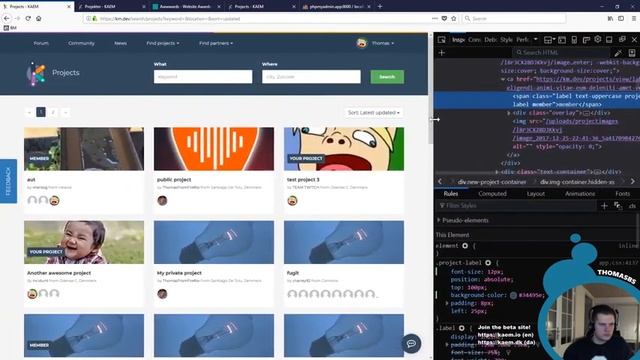This screenshot has width=640, height=360.
Task: Open the News nav link
Action: [120, 43]
